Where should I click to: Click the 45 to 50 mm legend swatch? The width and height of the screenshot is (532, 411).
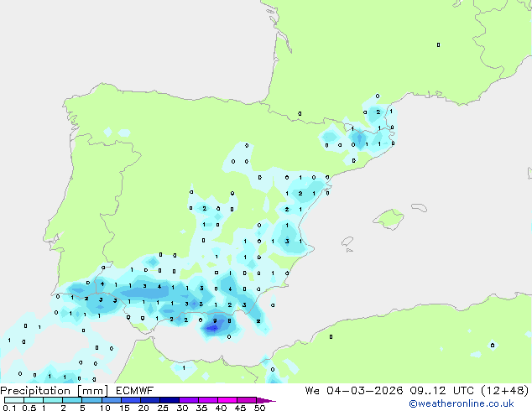[x=247, y=400]
